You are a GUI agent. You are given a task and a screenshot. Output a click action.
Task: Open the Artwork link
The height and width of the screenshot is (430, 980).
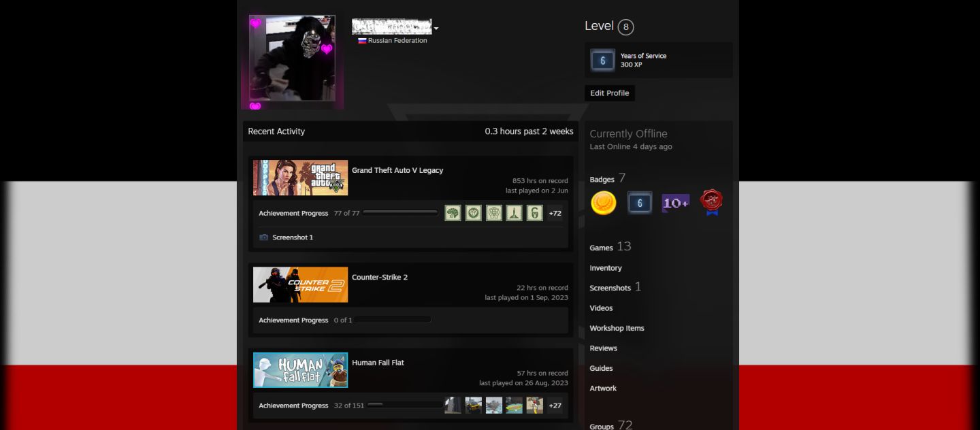click(603, 388)
